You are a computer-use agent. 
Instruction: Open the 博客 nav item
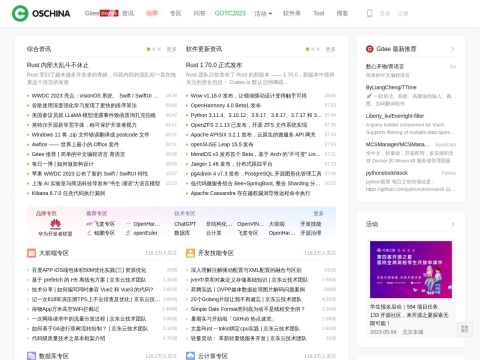[x=342, y=13]
